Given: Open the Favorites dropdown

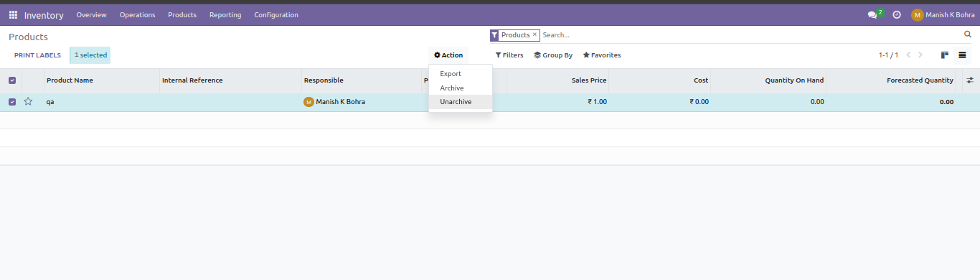Looking at the screenshot, I should [x=602, y=55].
